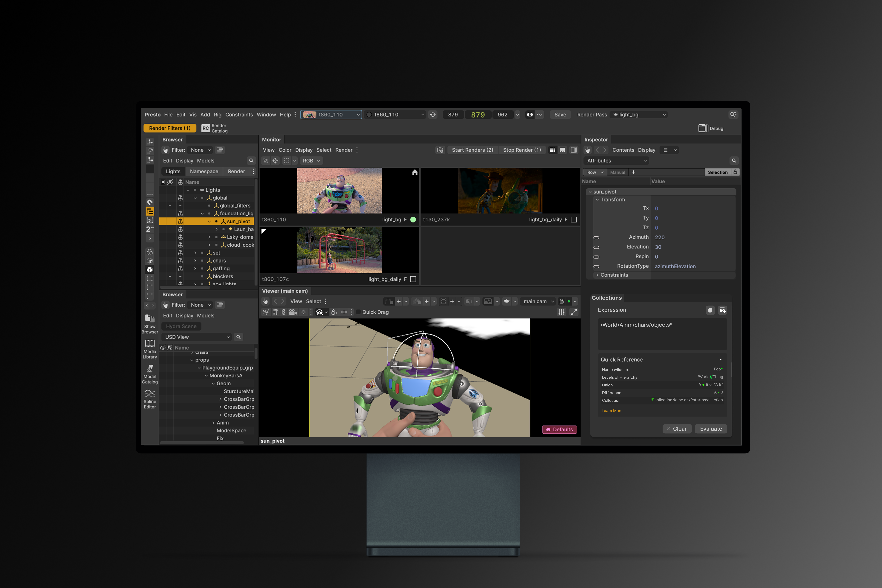Screen dimensions: 882x588
Task: Click the curve icon beside the eye toggle
Action: [x=540, y=115]
